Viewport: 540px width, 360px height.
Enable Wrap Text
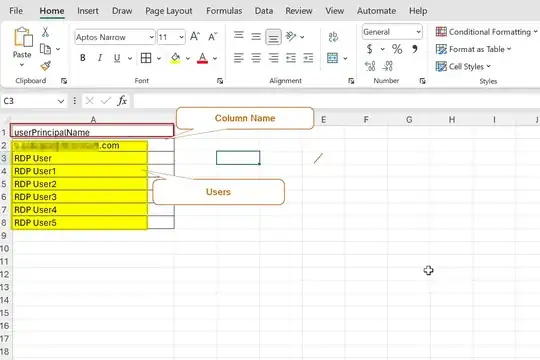tap(333, 37)
